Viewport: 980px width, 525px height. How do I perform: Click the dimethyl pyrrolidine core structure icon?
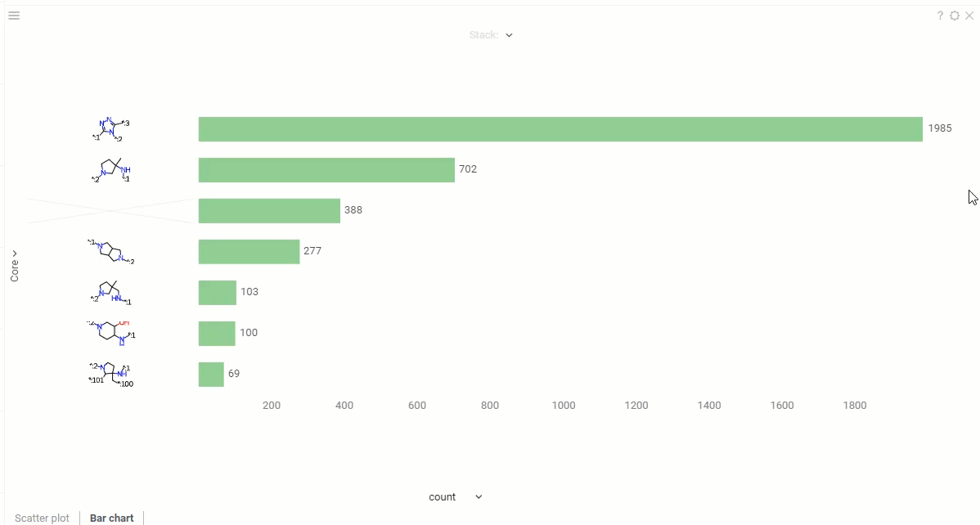[110, 169]
